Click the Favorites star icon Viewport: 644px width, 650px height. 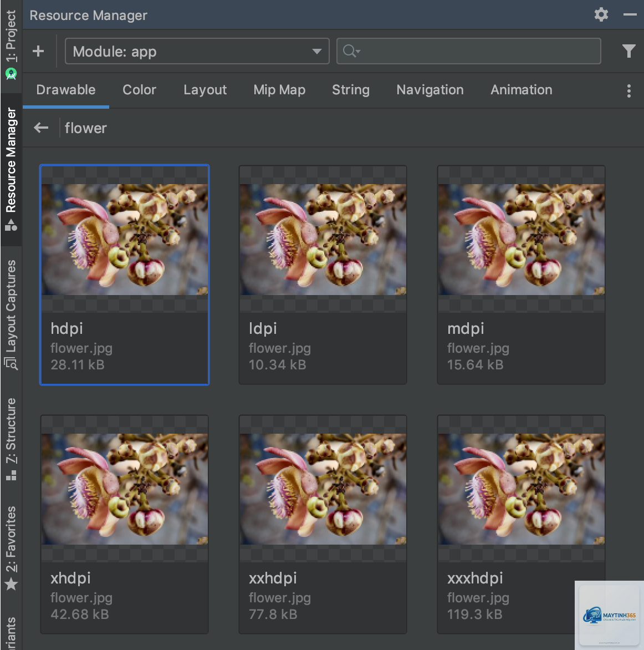tap(11, 583)
